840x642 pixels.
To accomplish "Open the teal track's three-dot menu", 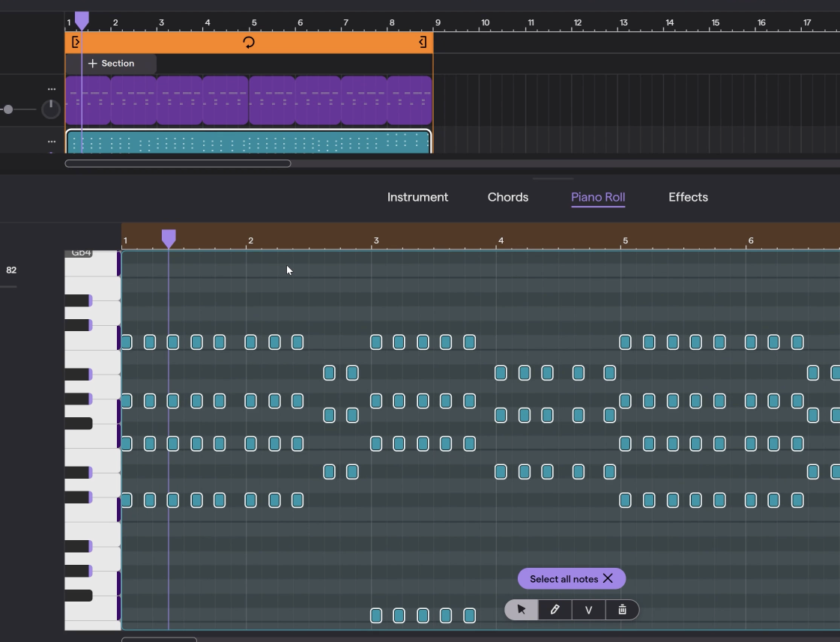I will pyautogui.click(x=52, y=142).
